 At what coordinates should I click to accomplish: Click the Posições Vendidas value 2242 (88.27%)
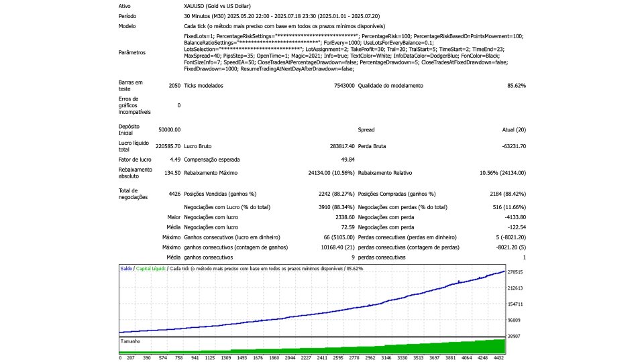pyautogui.click(x=329, y=194)
